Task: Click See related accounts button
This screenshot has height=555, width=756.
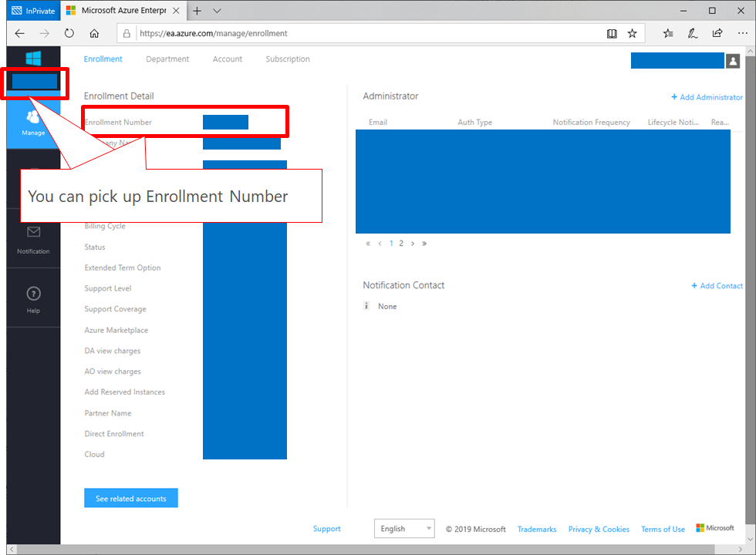Action: point(130,498)
